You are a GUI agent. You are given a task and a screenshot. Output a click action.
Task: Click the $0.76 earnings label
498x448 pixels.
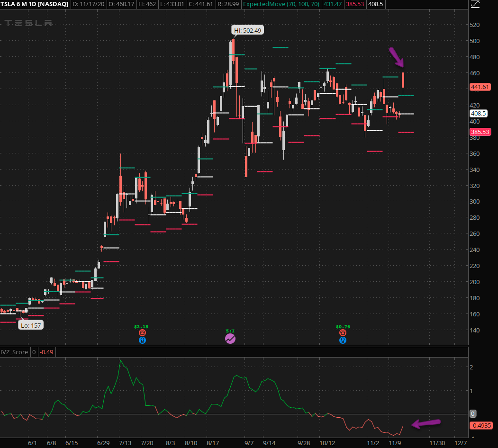click(x=343, y=326)
